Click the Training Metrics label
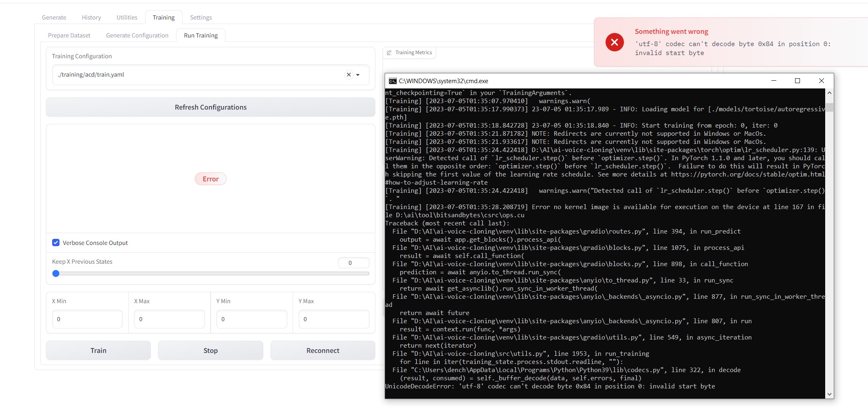Viewport: 868px width, 410px height. [x=414, y=53]
